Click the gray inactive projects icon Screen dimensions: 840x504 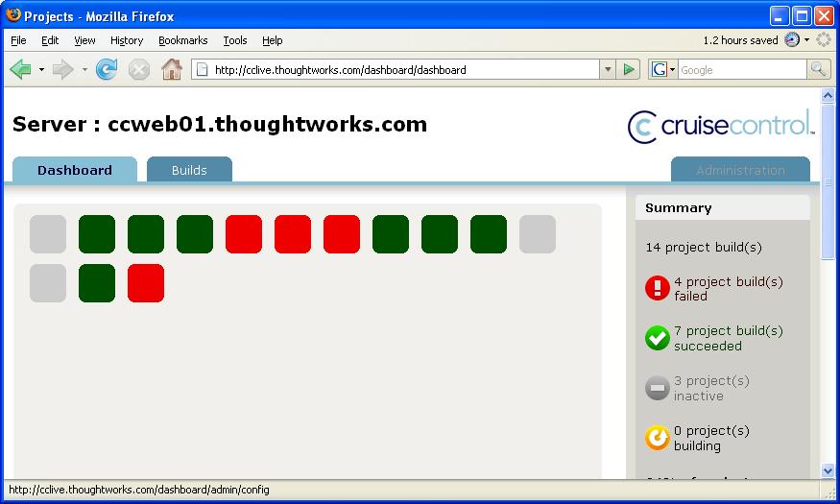(x=658, y=388)
